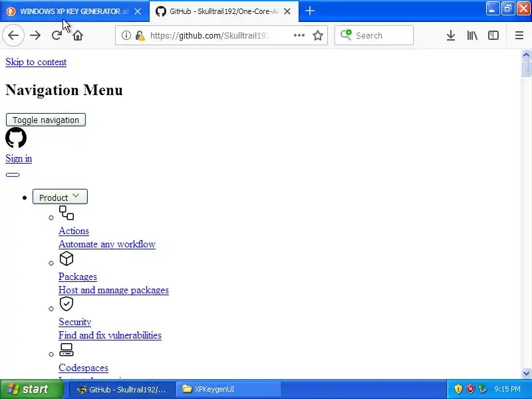532x399 pixels.
Task: Click the small empty button below Sign in
Action: [13, 175]
